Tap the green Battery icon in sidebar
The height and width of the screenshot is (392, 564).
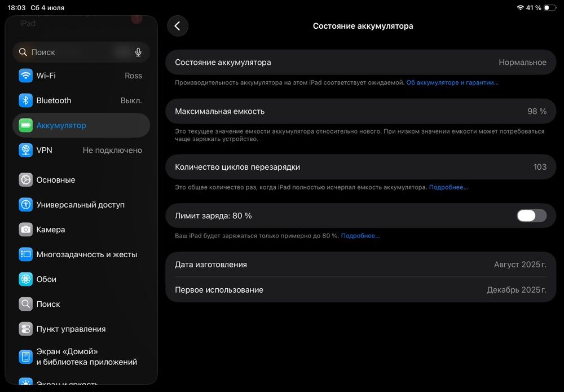click(25, 125)
